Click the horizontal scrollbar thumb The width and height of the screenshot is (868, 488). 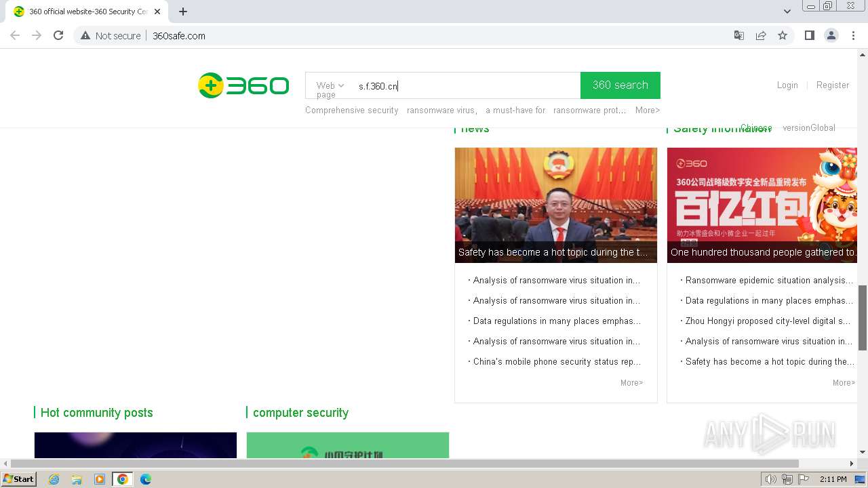coord(405,464)
